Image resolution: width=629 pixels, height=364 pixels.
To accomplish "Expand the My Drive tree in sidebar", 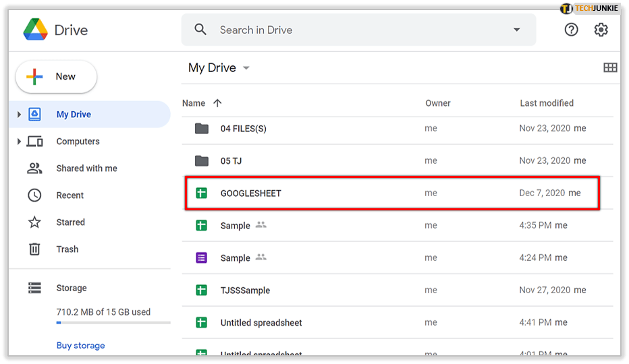I will coord(19,115).
